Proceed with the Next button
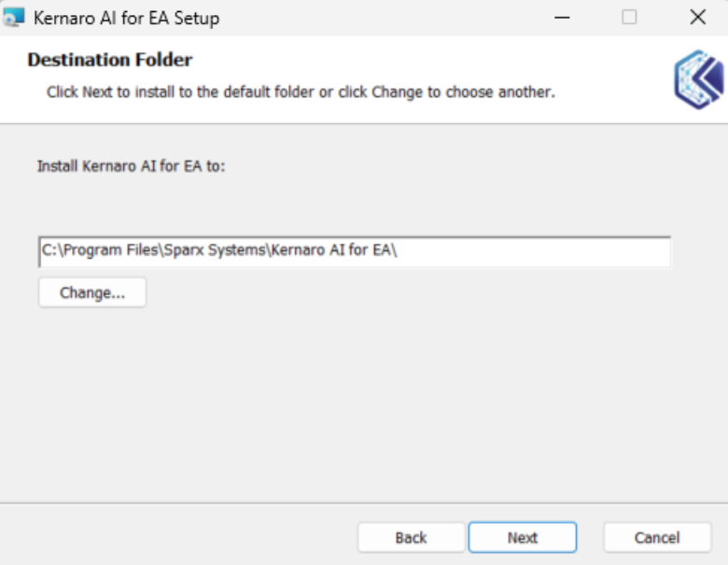Screen dimensions: 728x565 click(522, 537)
